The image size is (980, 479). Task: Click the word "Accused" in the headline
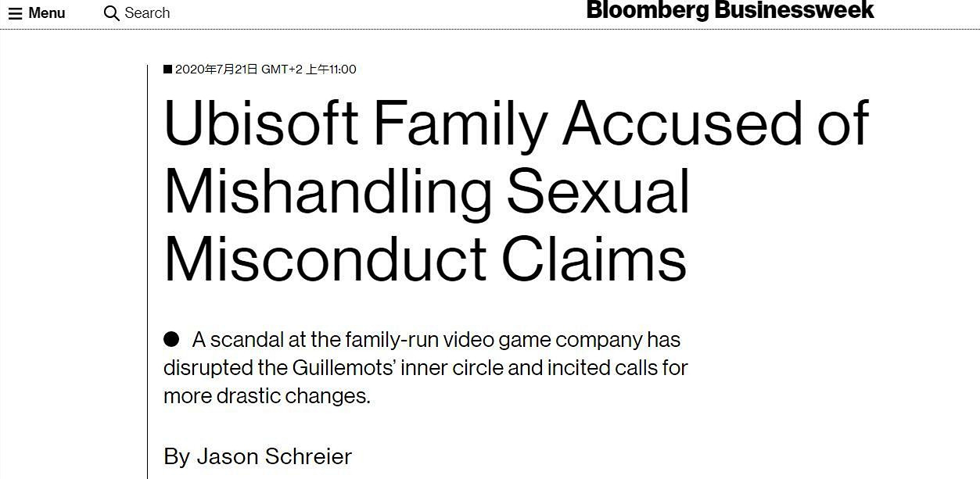coord(682,123)
